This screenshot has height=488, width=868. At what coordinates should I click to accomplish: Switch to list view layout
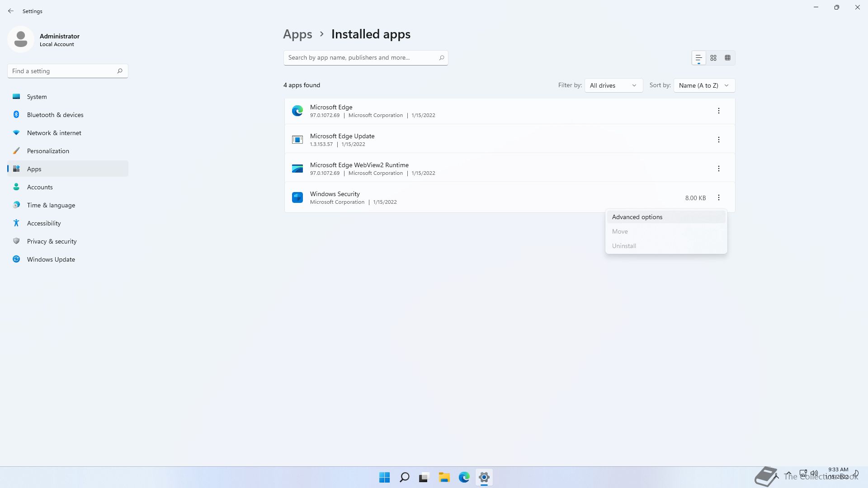pos(698,58)
